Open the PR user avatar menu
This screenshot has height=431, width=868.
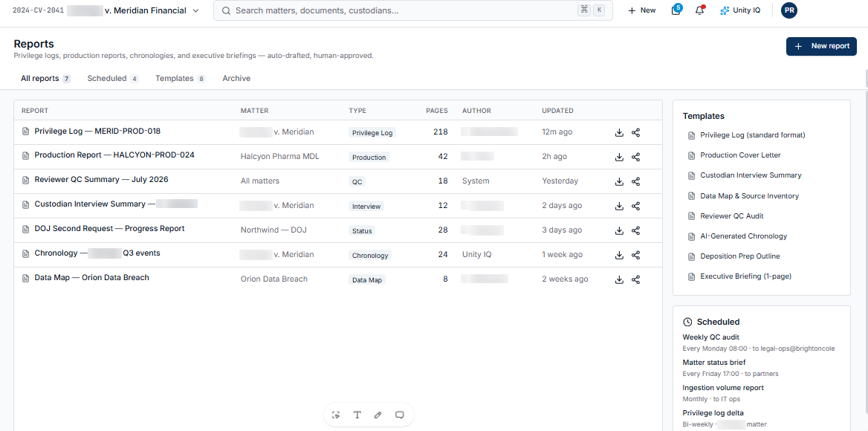(788, 10)
